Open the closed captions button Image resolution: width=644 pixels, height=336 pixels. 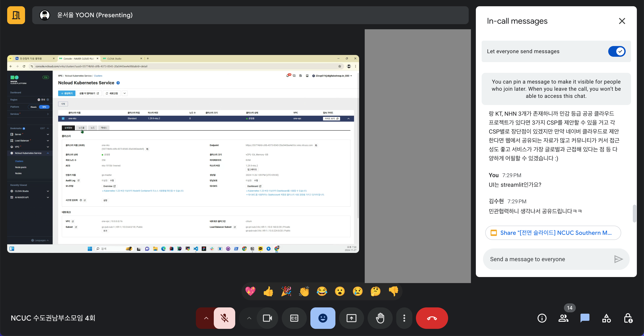(294, 318)
